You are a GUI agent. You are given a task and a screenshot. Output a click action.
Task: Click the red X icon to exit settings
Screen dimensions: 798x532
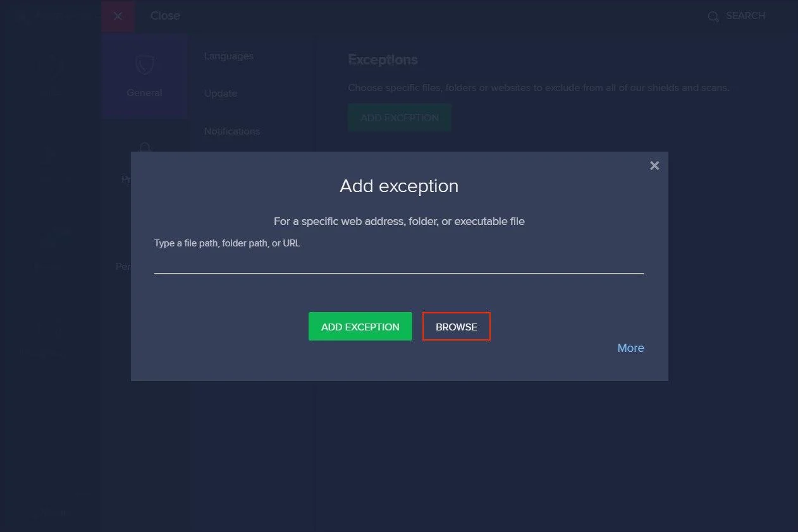click(118, 16)
